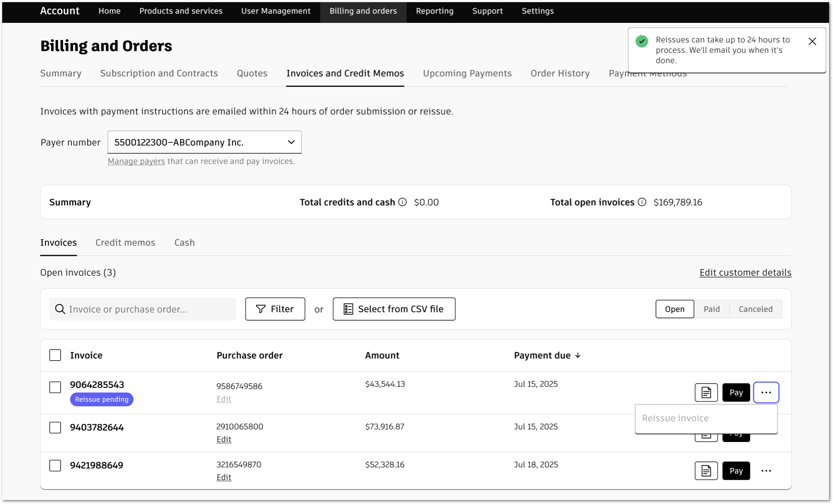Open Reporting in top navigation
Screen dimensions: 833x504
tap(434, 11)
